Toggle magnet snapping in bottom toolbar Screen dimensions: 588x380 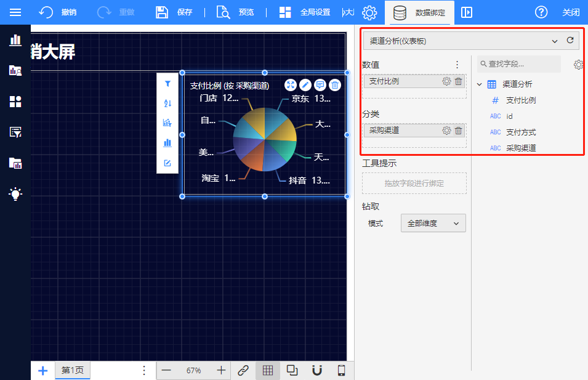point(317,370)
